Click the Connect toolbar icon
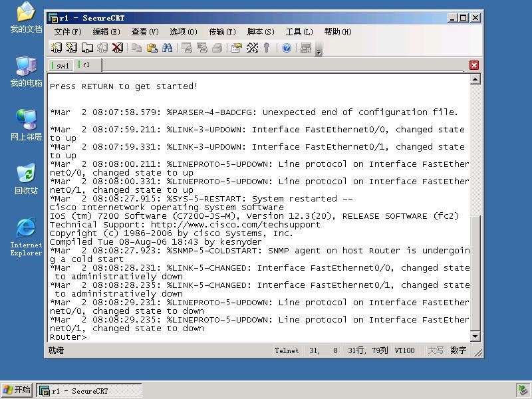The width and height of the screenshot is (532, 399). tap(56, 48)
